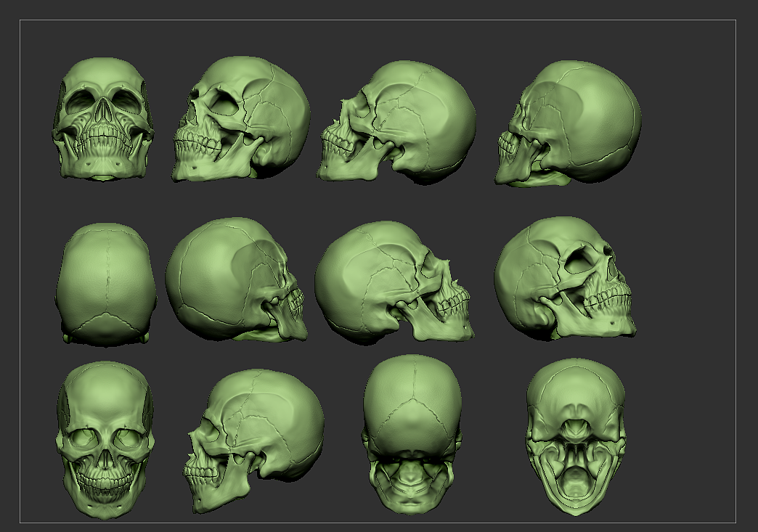Select the top-row rear three-quarter skull facing left
This screenshot has width=758, height=532.
(568, 123)
